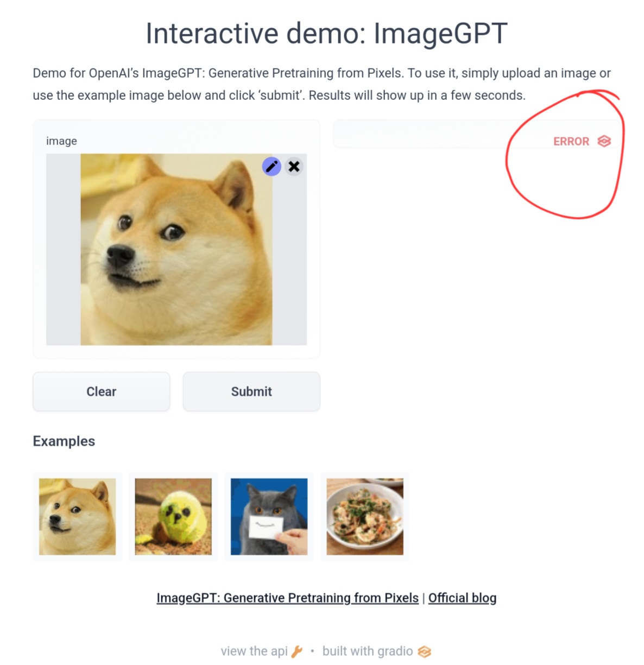Choose the yellow bird example image
This screenshot has height=665, width=644.
tap(173, 516)
